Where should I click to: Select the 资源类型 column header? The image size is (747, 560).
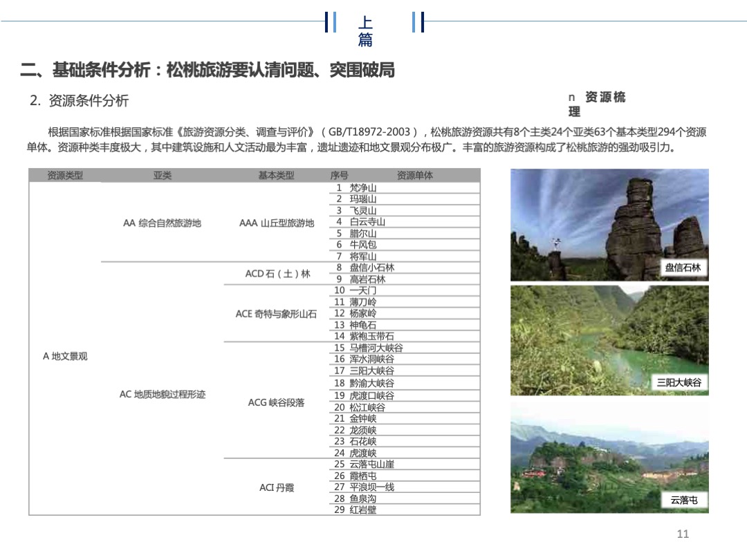[64, 175]
